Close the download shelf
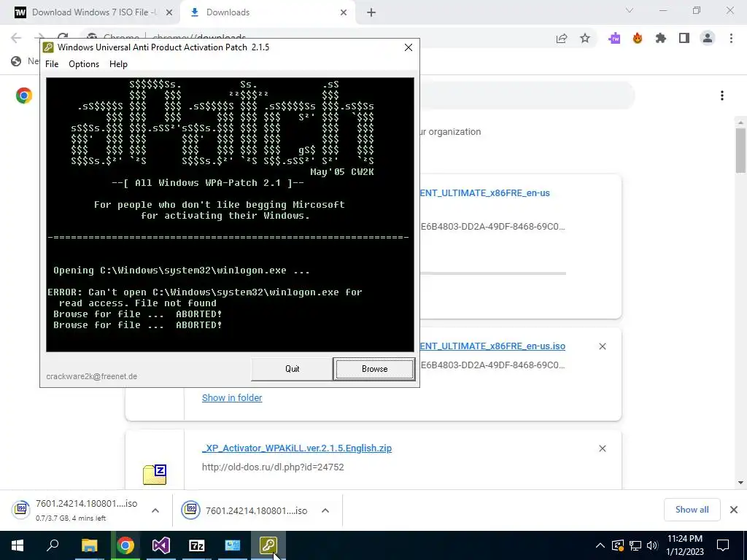 click(734, 510)
